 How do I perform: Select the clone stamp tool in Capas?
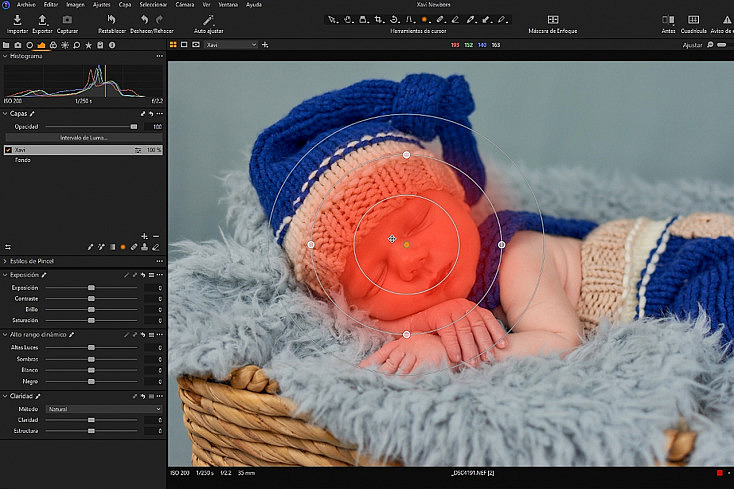[145, 247]
